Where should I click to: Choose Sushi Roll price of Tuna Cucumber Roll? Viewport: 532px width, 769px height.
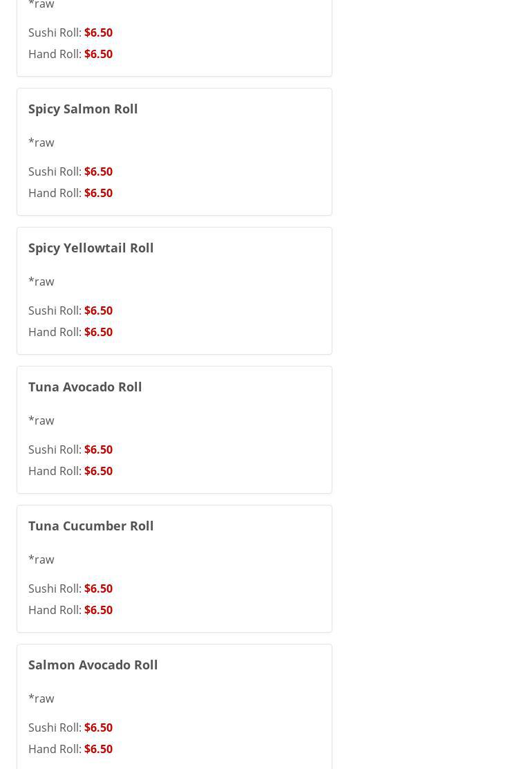coord(98,589)
